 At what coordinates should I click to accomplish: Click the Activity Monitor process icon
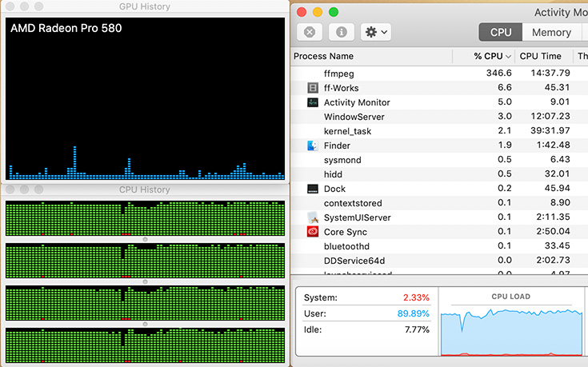[313, 102]
